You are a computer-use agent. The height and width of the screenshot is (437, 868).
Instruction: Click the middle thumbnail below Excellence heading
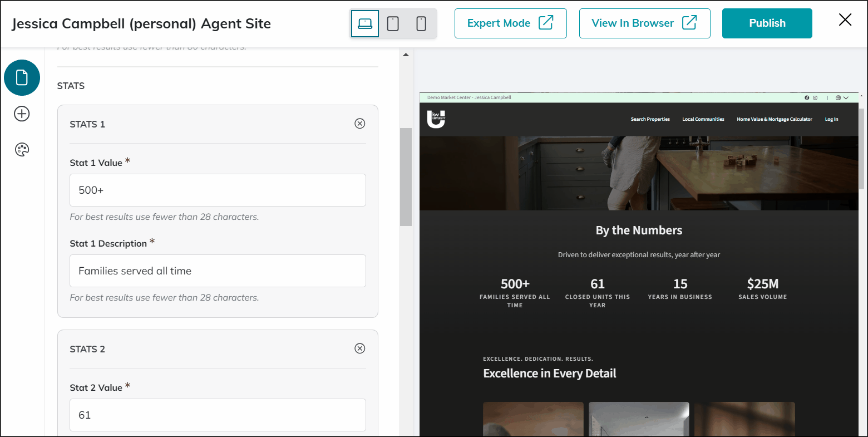pyautogui.click(x=639, y=419)
